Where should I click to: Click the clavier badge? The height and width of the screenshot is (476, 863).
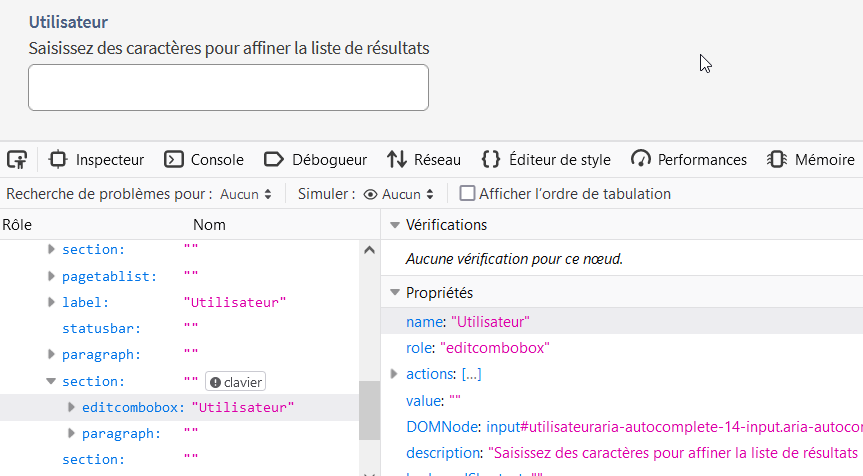point(235,382)
